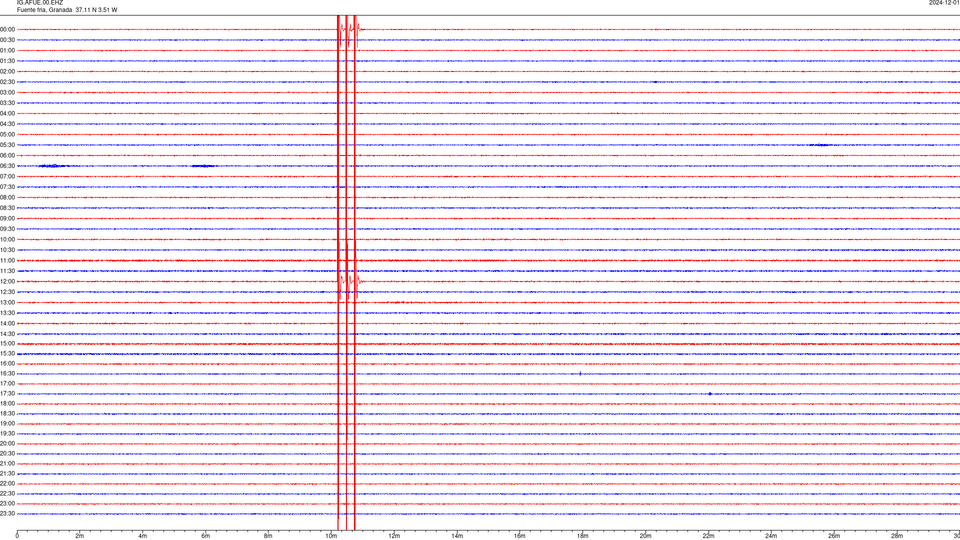Select the 11:00 time label
This screenshot has height=540, width=960.
(x=7, y=261)
